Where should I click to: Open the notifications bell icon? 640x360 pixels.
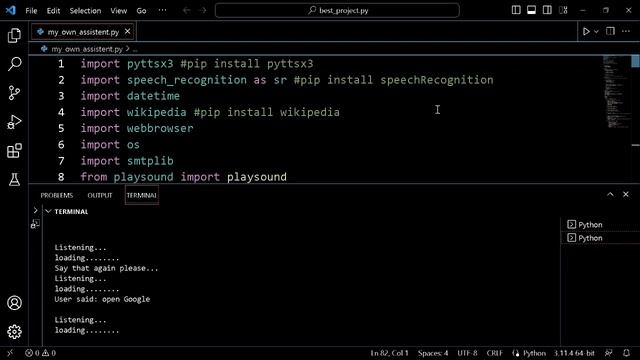click(x=626, y=353)
